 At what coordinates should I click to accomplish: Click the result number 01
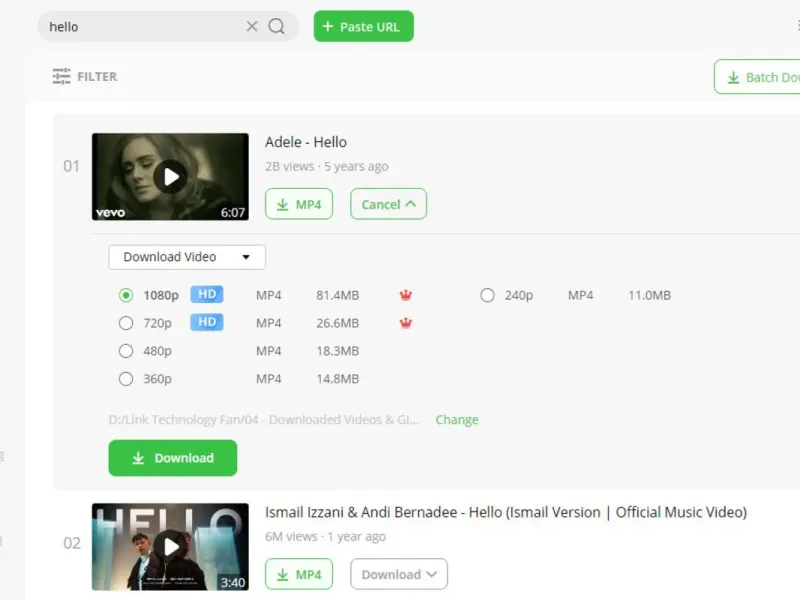[x=71, y=166]
